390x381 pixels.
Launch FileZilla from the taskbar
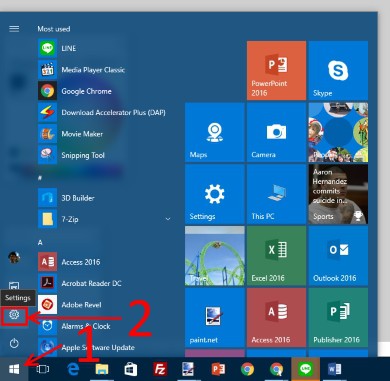point(160,369)
